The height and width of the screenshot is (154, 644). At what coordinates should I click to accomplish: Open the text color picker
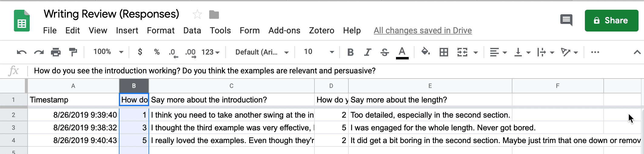(402, 53)
